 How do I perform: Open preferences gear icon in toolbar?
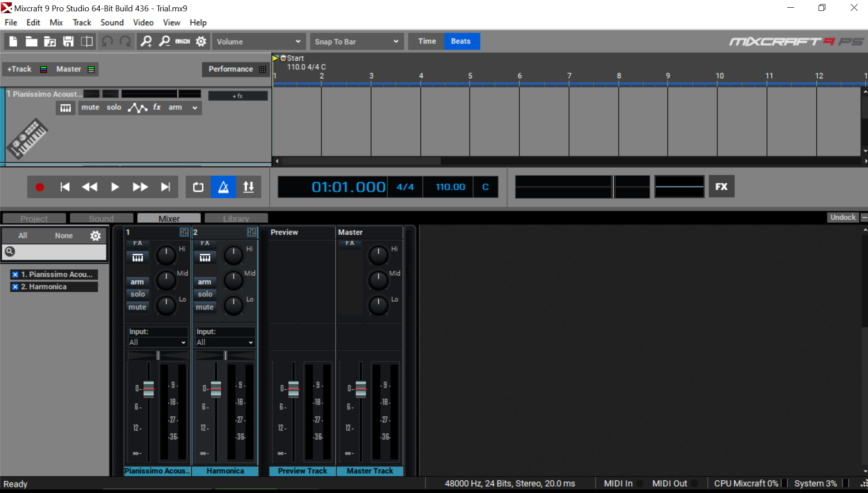[201, 42]
